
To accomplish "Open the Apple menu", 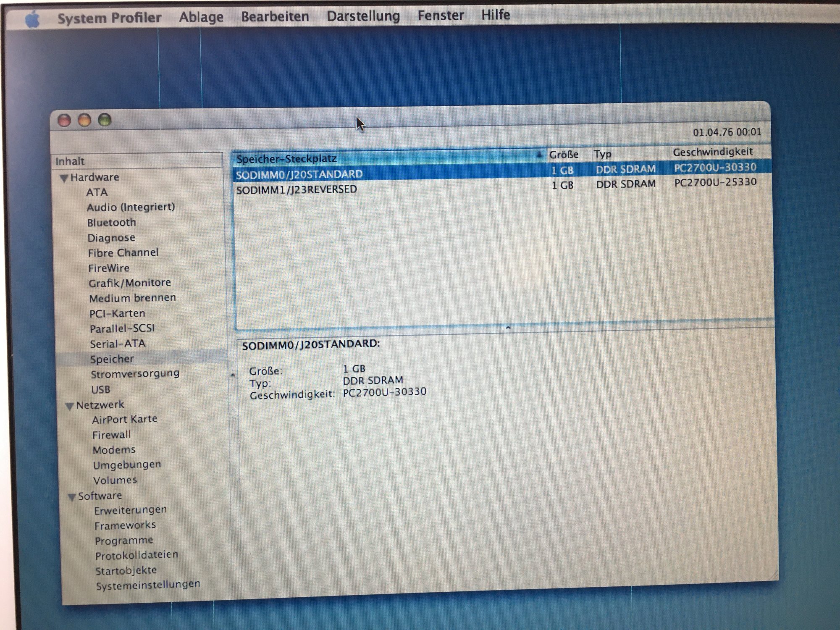I will [x=33, y=19].
